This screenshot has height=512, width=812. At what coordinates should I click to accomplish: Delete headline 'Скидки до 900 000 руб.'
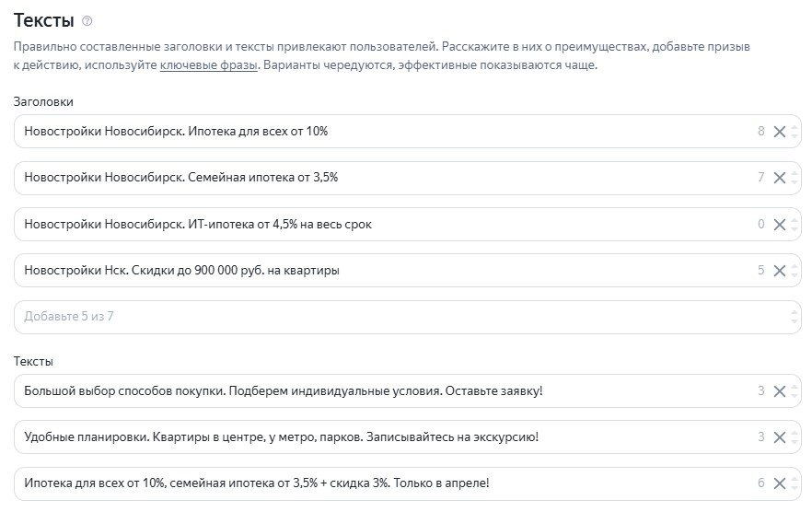tap(780, 271)
